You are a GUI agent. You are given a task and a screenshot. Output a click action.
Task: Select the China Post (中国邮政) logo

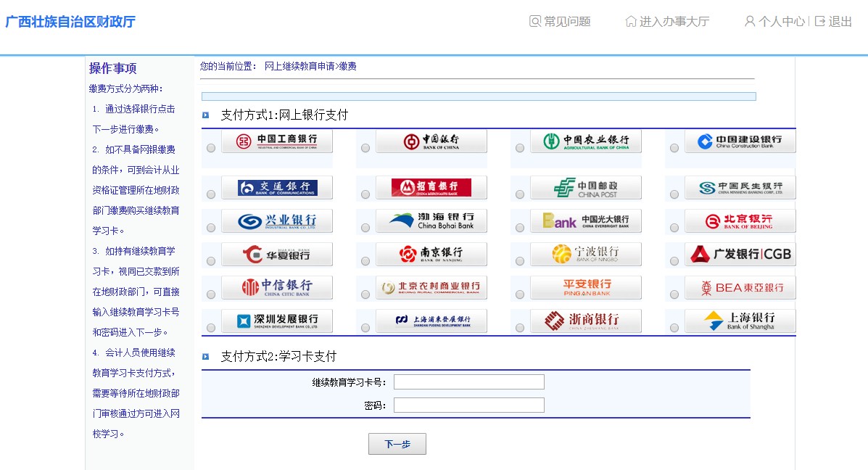pos(586,188)
